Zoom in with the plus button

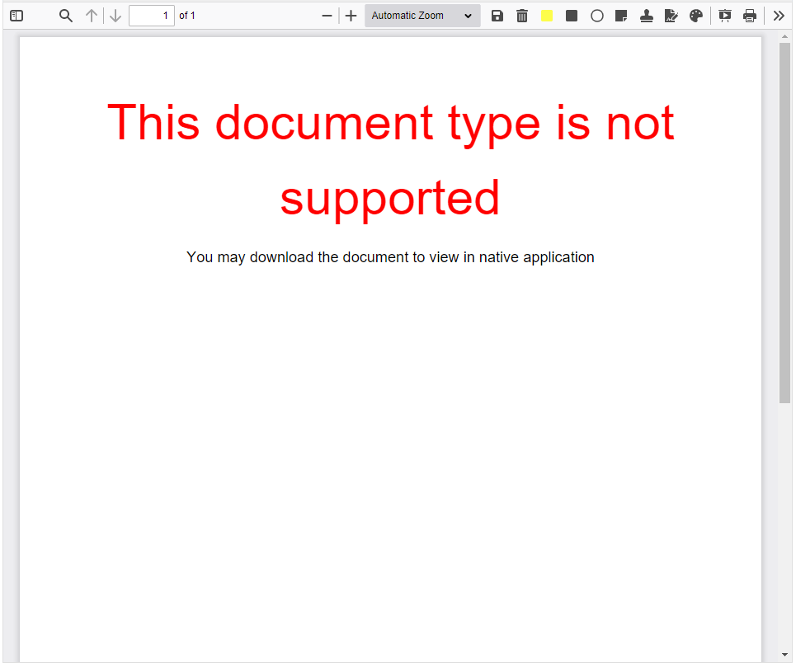point(351,15)
